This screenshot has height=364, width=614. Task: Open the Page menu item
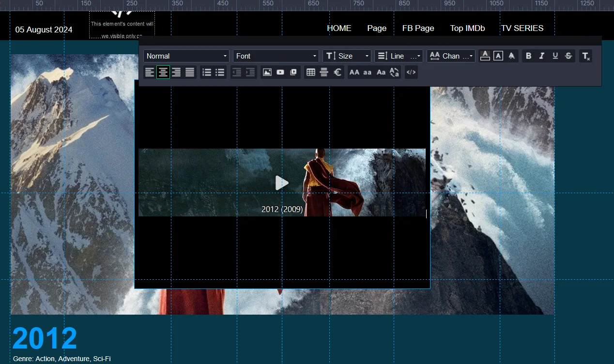377,29
